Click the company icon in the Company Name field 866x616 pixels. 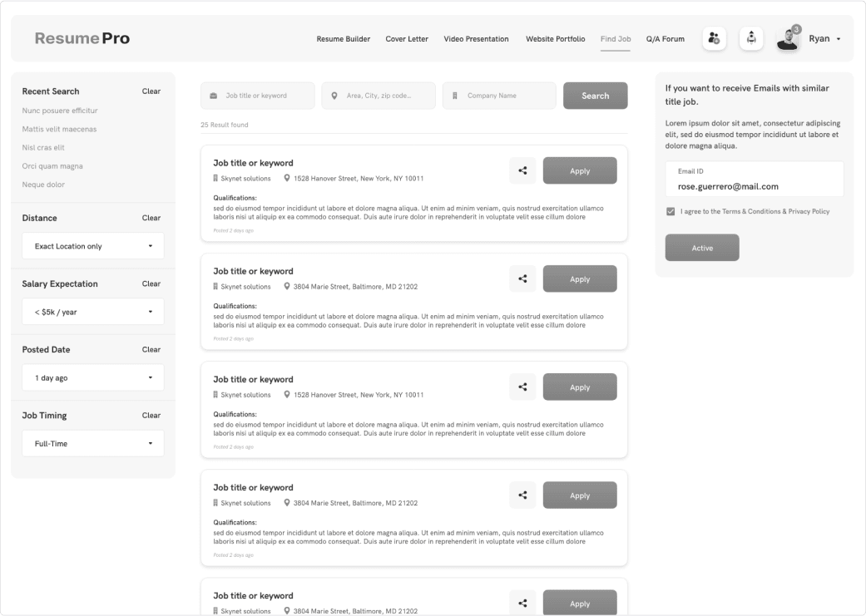[x=454, y=95]
